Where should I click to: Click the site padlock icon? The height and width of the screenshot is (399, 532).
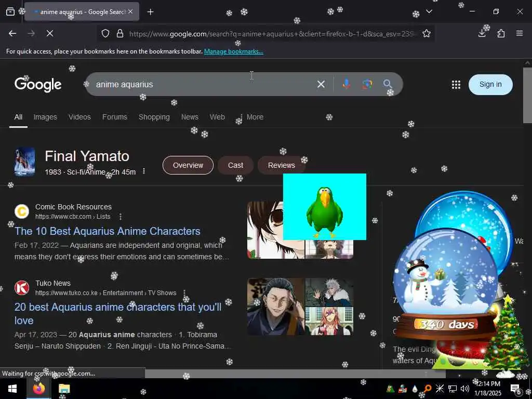[x=120, y=33]
